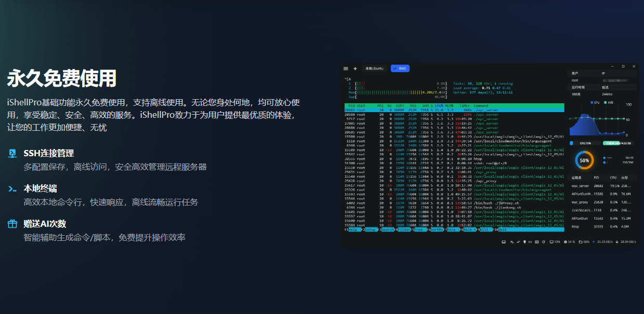Image resolution: width=644 pixels, height=314 pixels.
Task: Click the 用户 root info row
Action: tap(602, 80)
